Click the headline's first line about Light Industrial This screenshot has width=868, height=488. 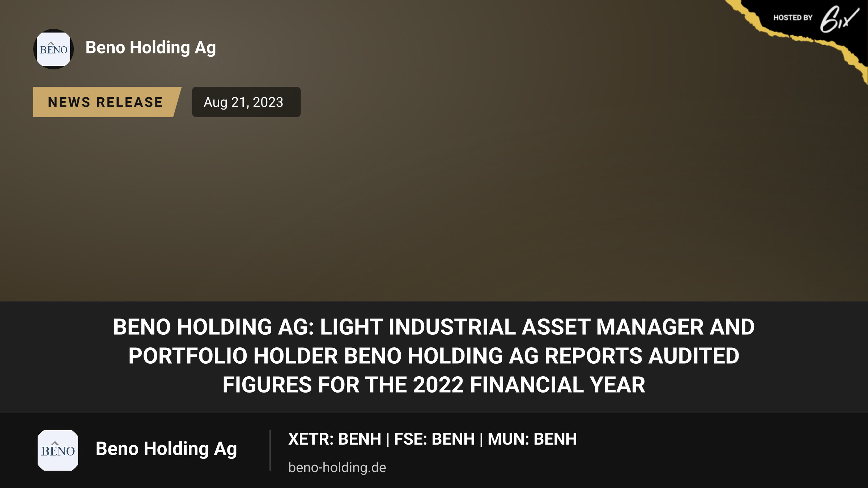coord(434,327)
